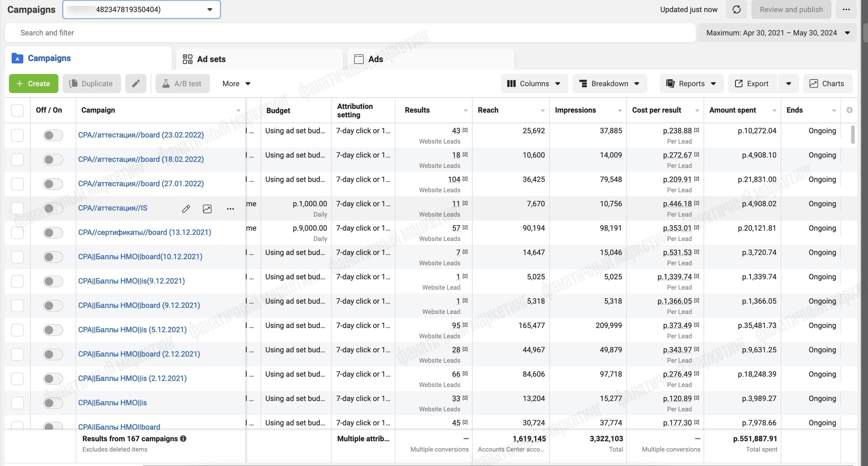Click the Review and publish button
Viewport: 868px width, 466px height.
coord(791,10)
